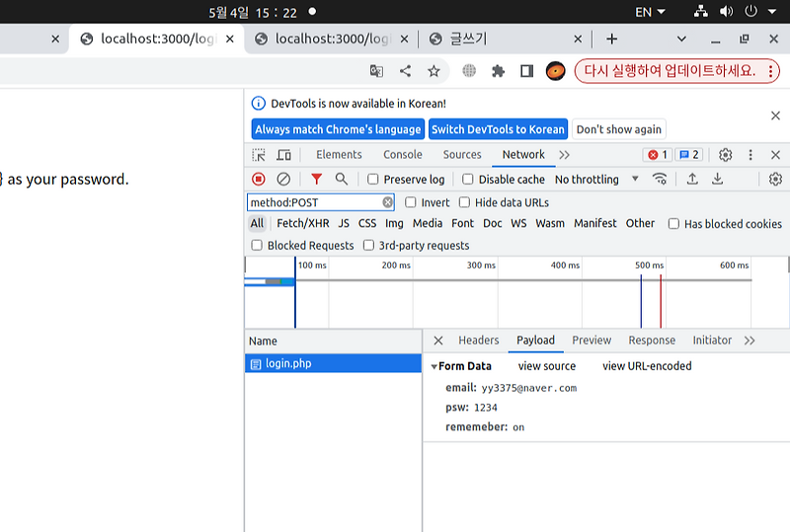Switch to the 글쓰기 browser tab

[x=504, y=38]
